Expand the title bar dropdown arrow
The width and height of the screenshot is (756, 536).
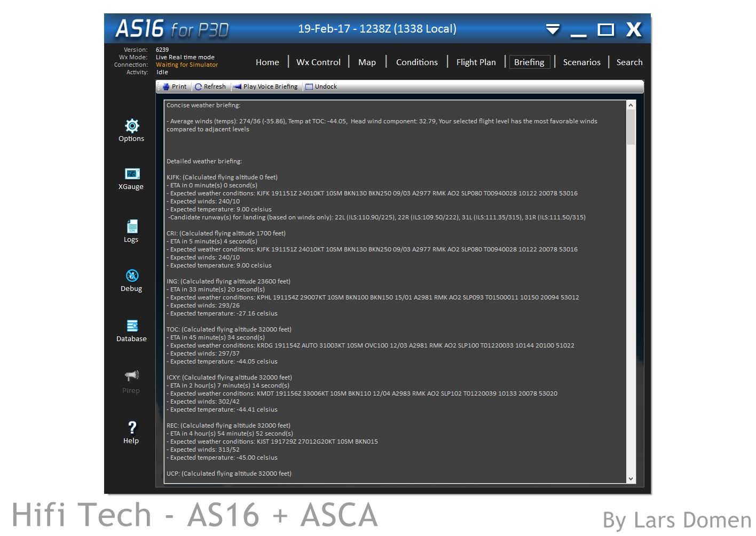tap(553, 29)
